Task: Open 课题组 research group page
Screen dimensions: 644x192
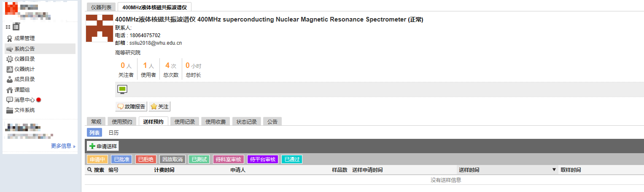Action: [22, 90]
